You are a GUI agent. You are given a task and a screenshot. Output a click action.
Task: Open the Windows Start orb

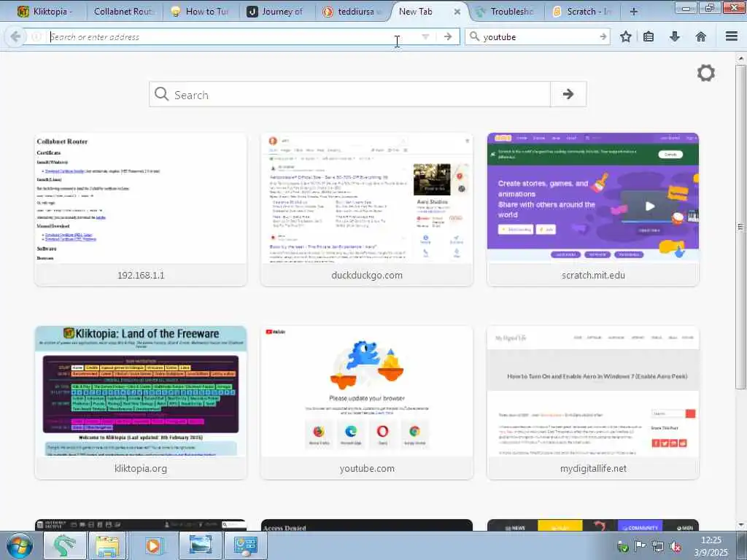point(19,545)
